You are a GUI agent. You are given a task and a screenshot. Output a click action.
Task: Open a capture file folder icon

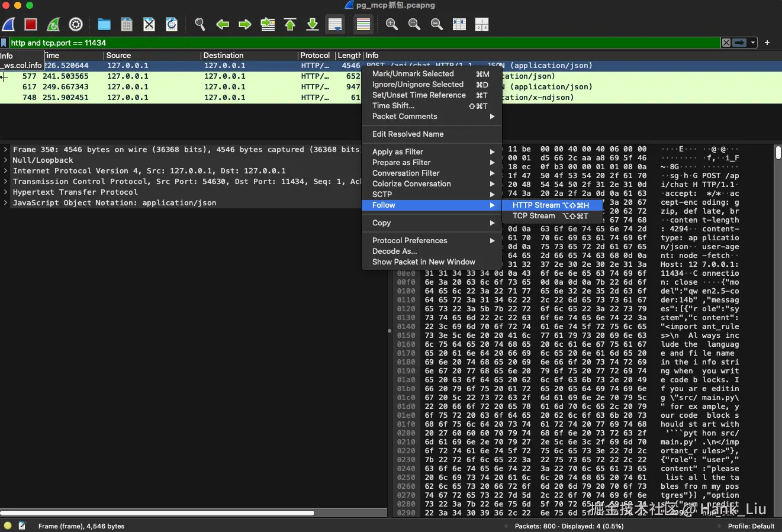point(104,24)
